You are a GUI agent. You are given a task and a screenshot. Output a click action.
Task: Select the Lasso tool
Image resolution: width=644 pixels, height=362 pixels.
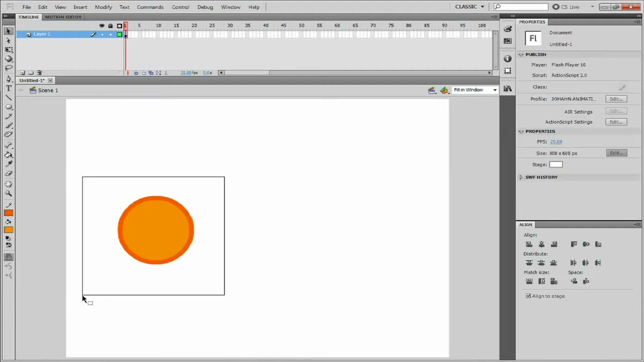[x=9, y=68]
